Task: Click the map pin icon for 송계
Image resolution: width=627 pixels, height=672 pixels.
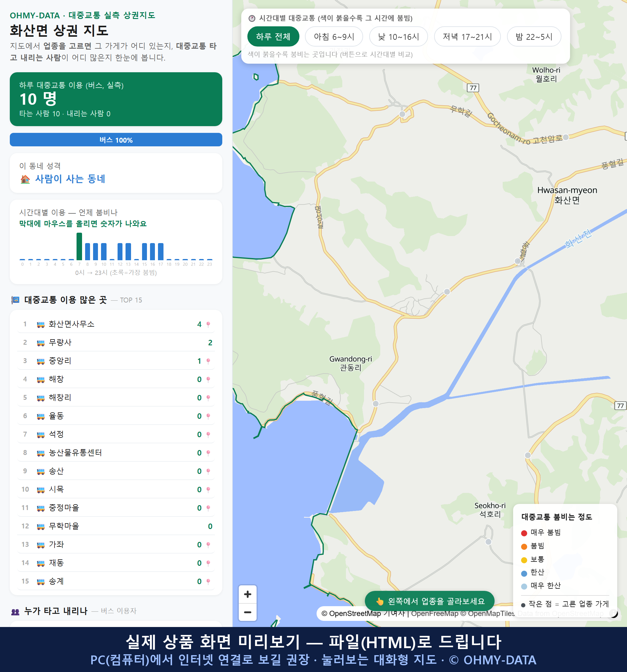Action: coord(208,582)
